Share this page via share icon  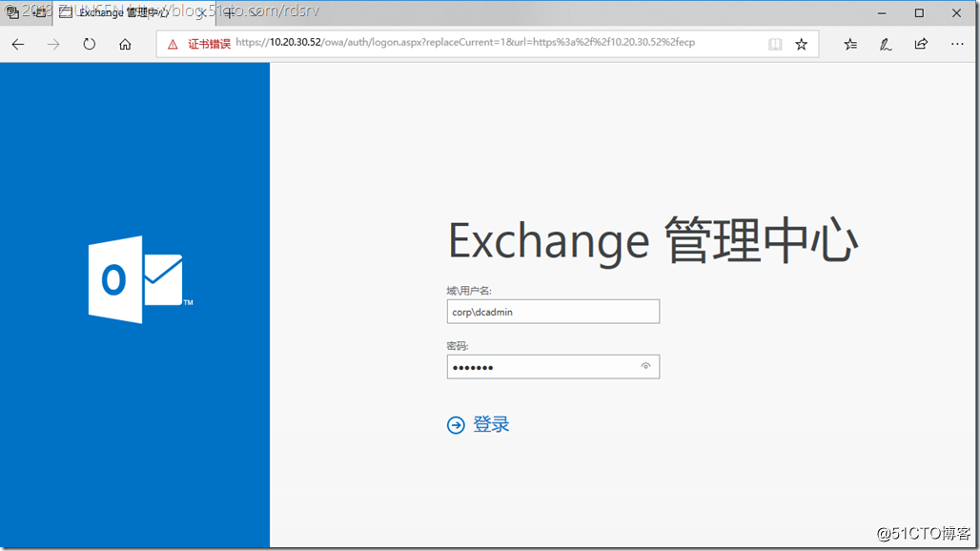click(x=921, y=45)
